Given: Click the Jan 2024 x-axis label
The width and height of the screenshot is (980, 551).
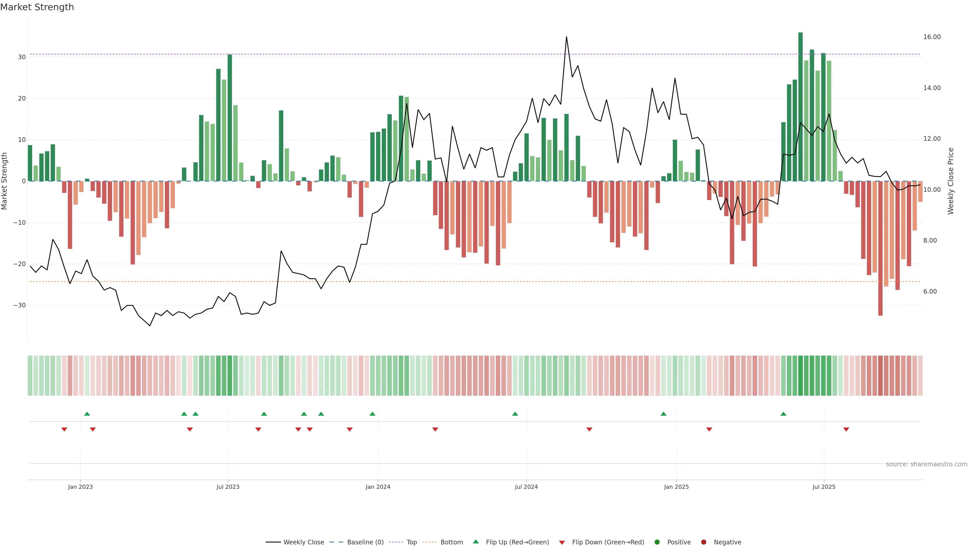Looking at the screenshot, I should point(378,487).
